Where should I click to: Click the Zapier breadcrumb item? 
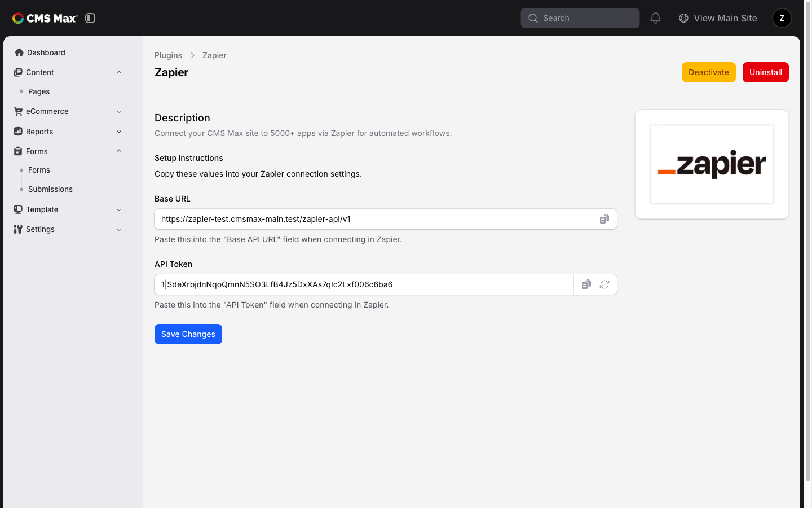coord(214,55)
